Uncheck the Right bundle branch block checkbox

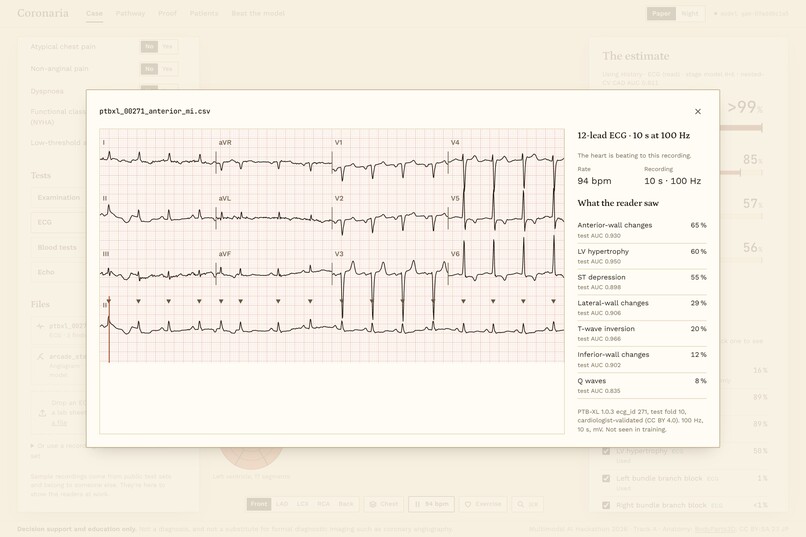606,505
